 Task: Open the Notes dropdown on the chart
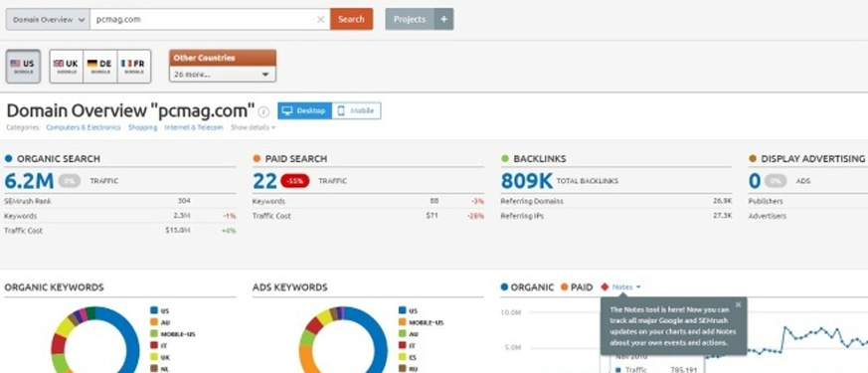[x=626, y=287]
